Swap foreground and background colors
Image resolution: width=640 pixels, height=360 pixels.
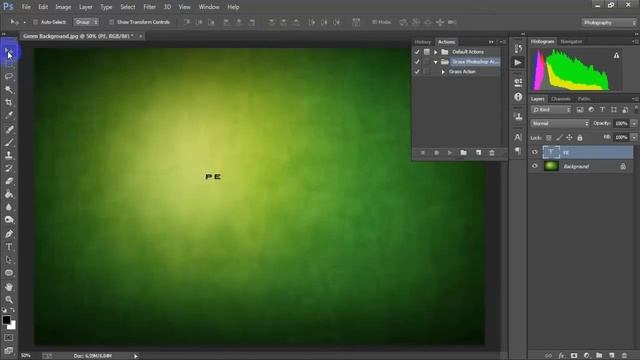[x=13, y=310]
